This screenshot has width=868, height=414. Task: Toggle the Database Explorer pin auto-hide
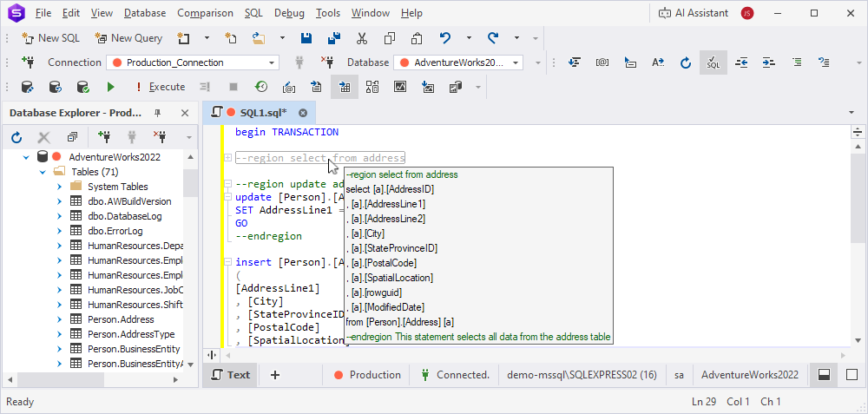[x=157, y=113]
